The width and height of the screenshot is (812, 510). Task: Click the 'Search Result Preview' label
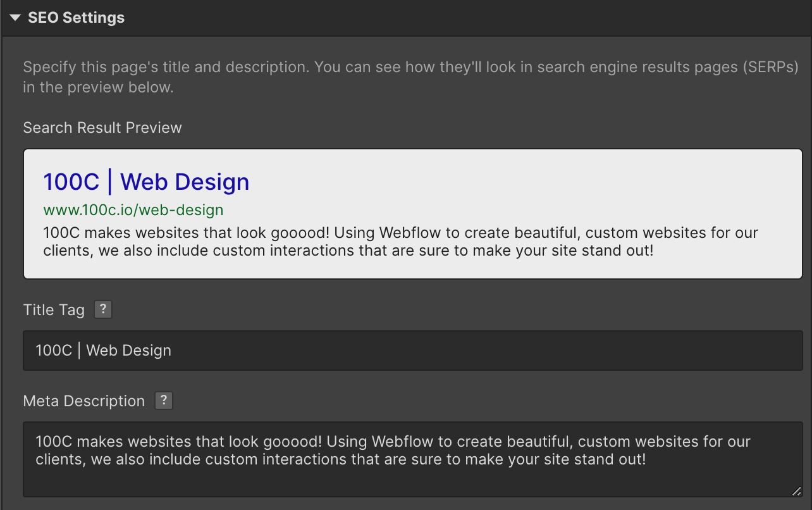click(102, 128)
